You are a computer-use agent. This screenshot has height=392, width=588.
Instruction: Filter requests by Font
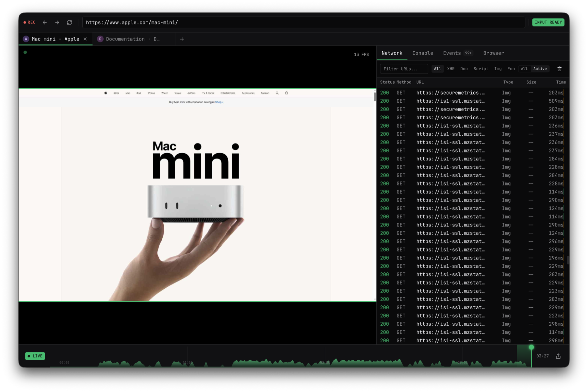(511, 69)
